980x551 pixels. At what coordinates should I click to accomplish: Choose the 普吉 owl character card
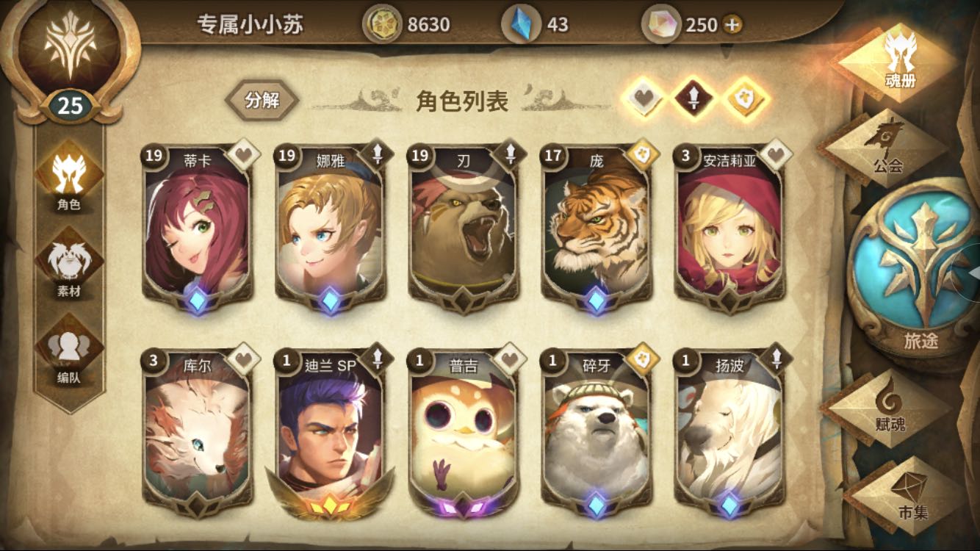pyautogui.click(x=464, y=433)
